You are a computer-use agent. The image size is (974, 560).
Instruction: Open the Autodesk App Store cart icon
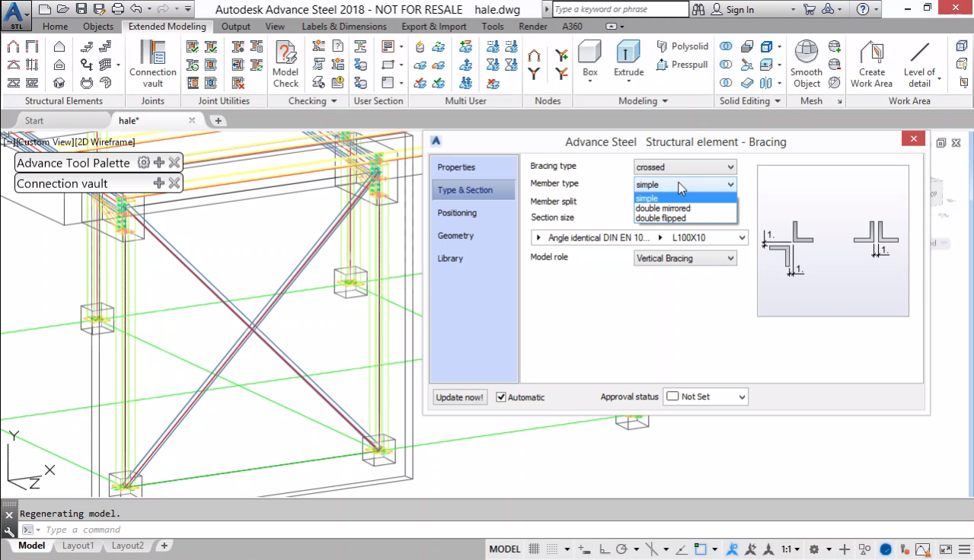click(810, 9)
